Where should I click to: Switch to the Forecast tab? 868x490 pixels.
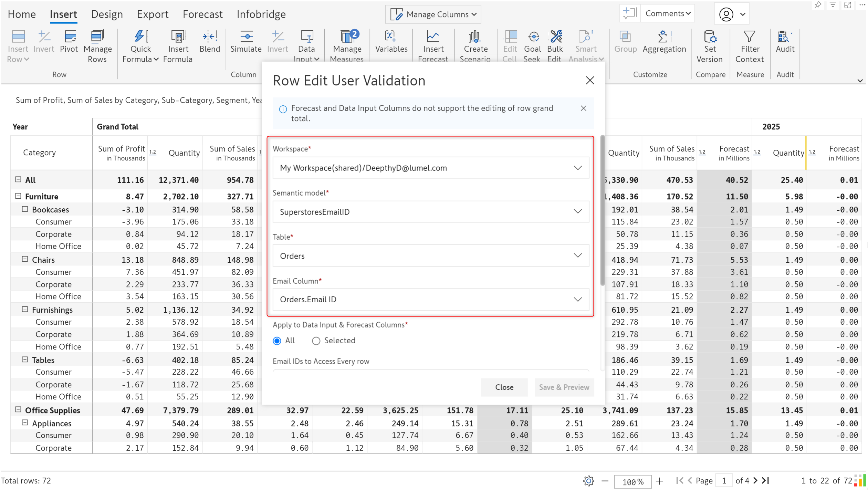pyautogui.click(x=202, y=14)
